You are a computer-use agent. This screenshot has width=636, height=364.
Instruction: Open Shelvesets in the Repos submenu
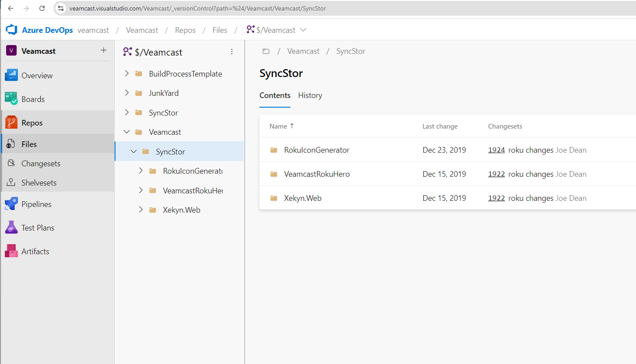(x=39, y=183)
